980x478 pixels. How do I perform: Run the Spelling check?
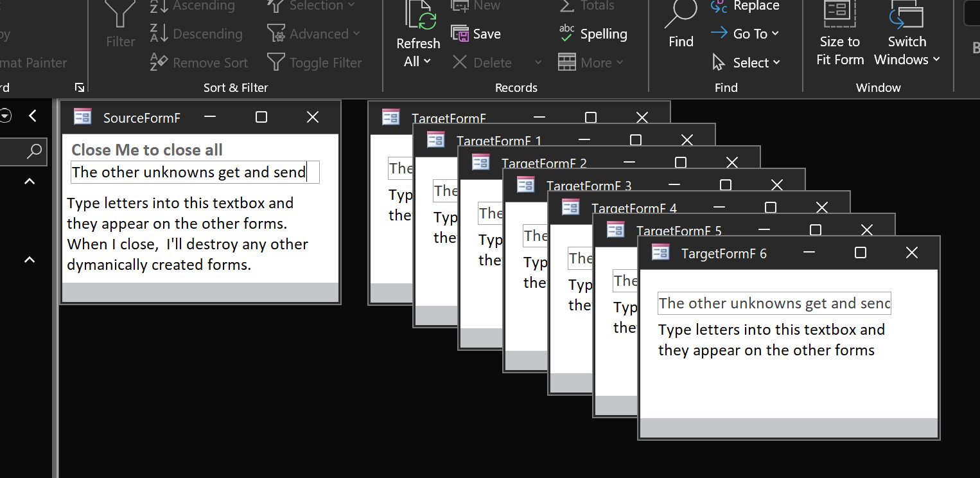click(x=593, y=34)
